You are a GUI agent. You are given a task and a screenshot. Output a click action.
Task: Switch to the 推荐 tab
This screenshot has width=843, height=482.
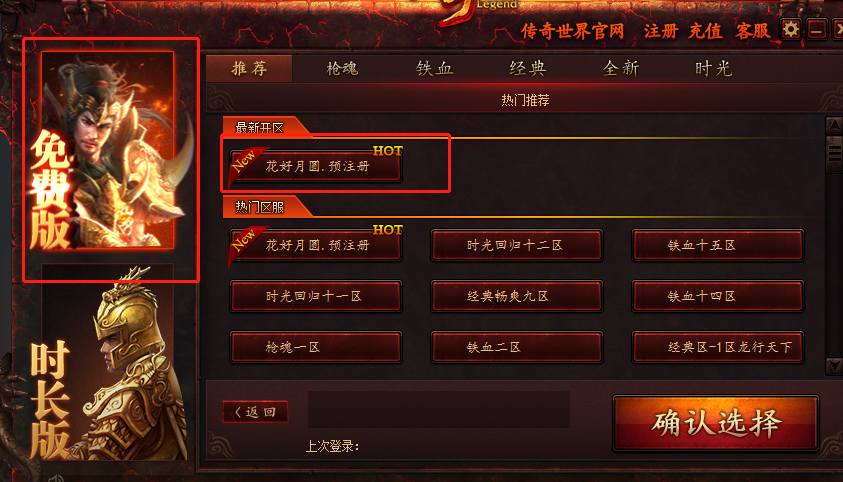249,68
